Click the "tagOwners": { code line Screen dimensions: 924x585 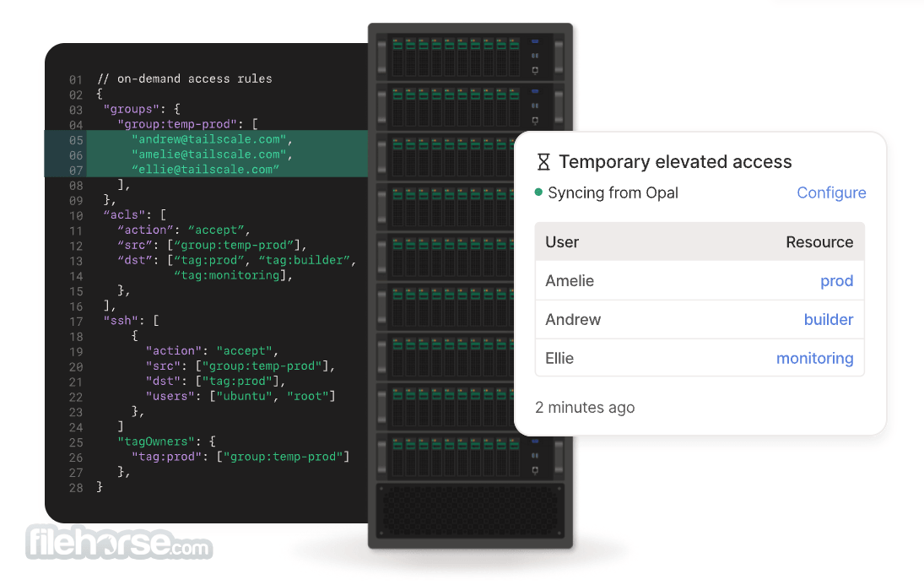166,441
